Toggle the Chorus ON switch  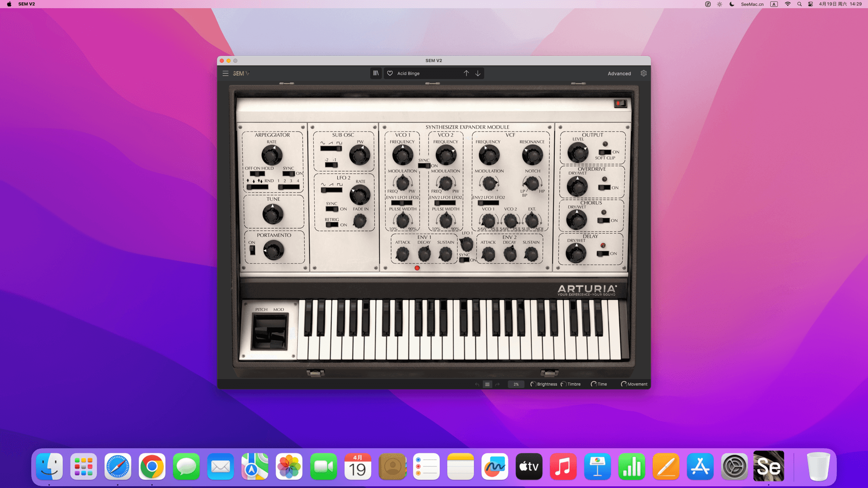click(604, 221)
